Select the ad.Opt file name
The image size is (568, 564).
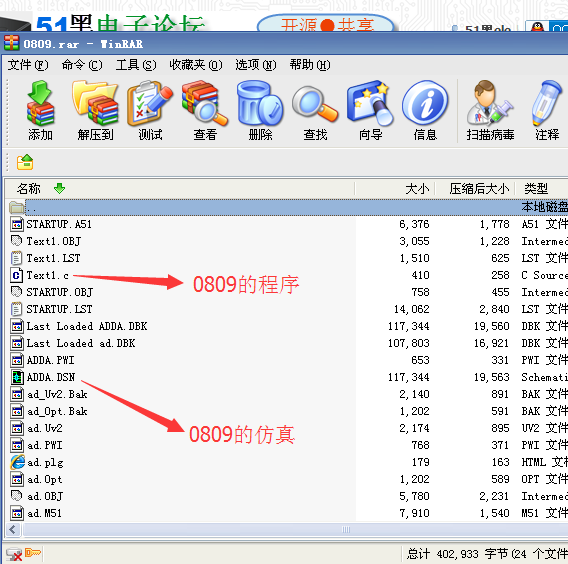(45, 479)
